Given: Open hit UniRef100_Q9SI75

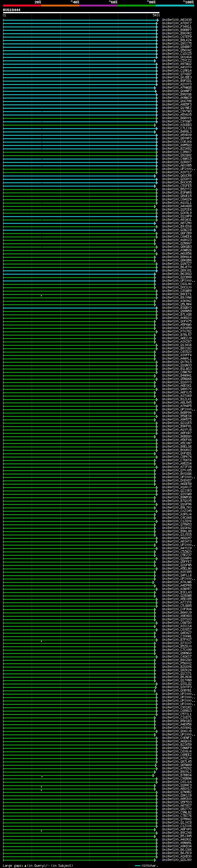Looking at the screenshot, I should coord(177,43).
